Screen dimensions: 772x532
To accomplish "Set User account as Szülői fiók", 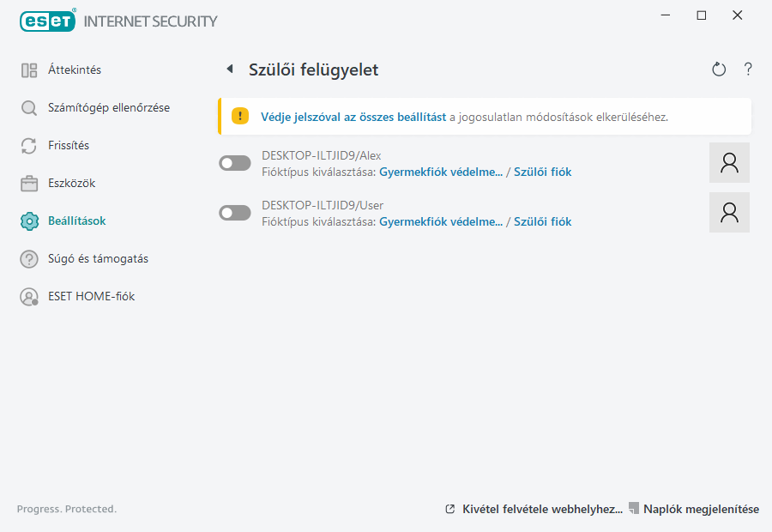I will 542,222.
